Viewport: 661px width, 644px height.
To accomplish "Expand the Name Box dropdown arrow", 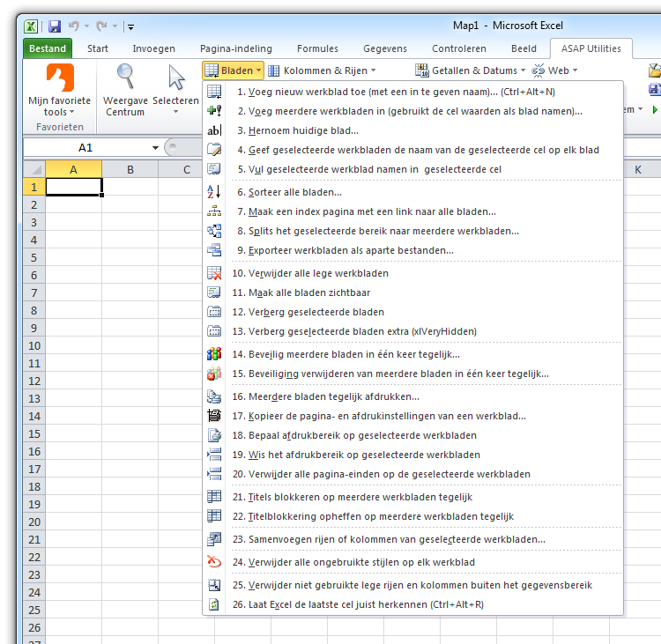I will click(x=155, y=147).
